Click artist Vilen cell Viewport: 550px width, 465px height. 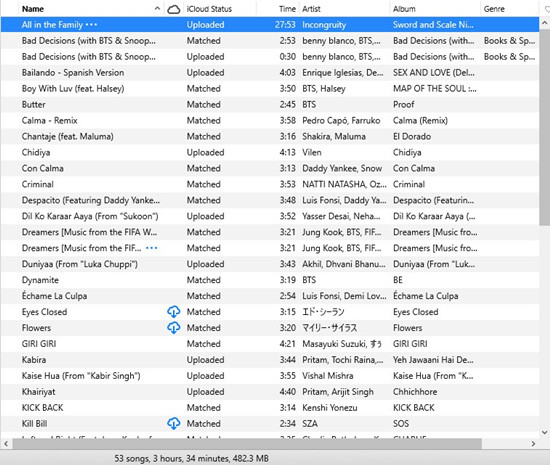[x=312, y=152]
